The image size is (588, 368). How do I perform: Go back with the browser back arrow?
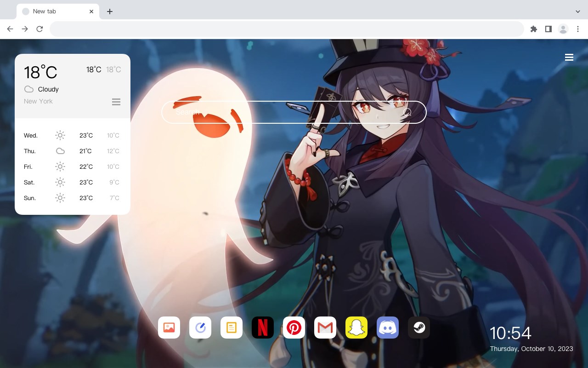coord(10,29)
